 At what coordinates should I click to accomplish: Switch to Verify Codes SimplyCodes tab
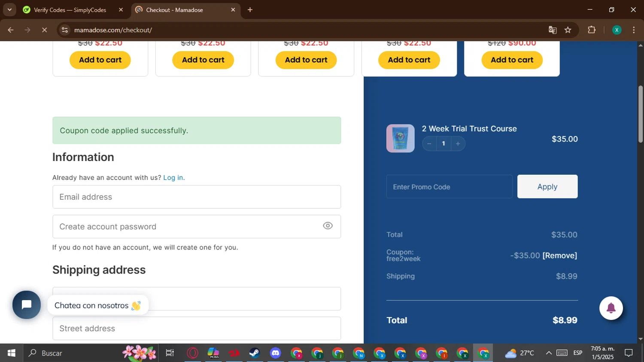click(x=70, y=10)
